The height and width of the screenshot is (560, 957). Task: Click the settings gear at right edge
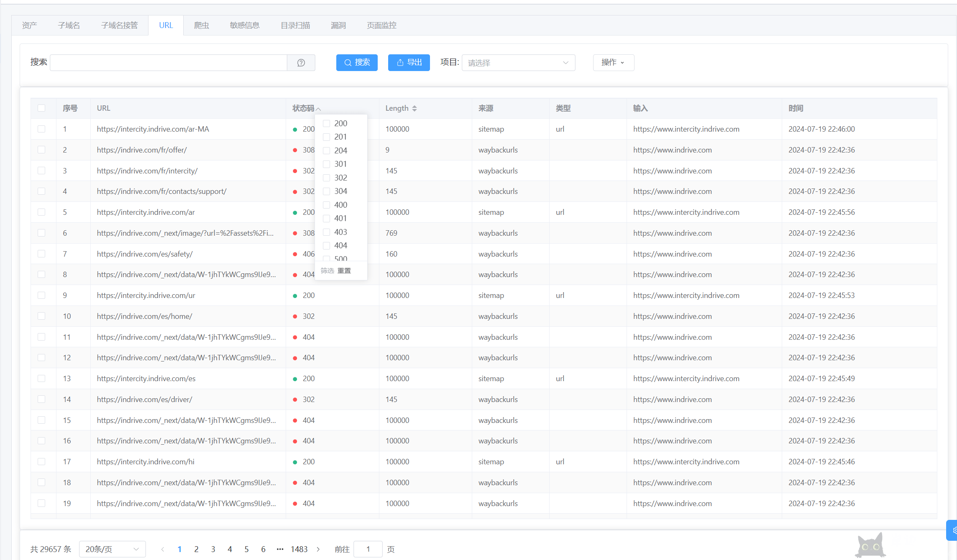954,530
